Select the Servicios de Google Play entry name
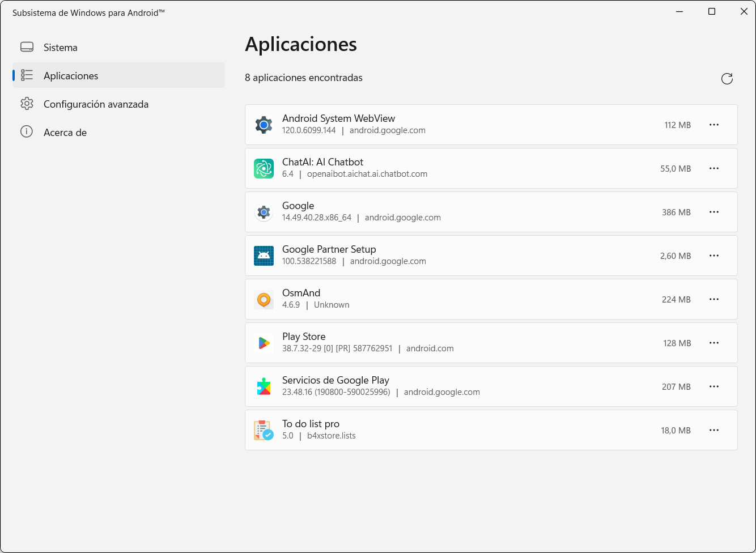Viewport: 756px width, 553px height. pos(335,380)
